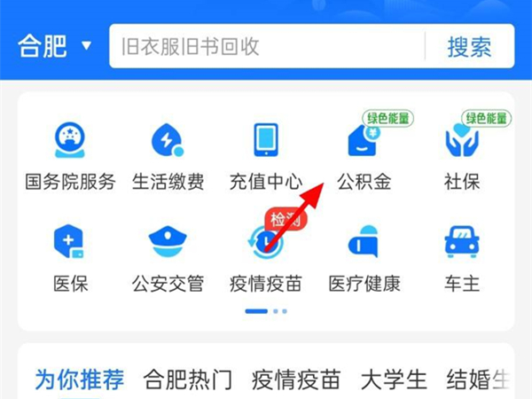Tap the 车主 car owner icon
The height and width of the screenshot is (399, 532).
pyautogui.click(x=462, y=241)
